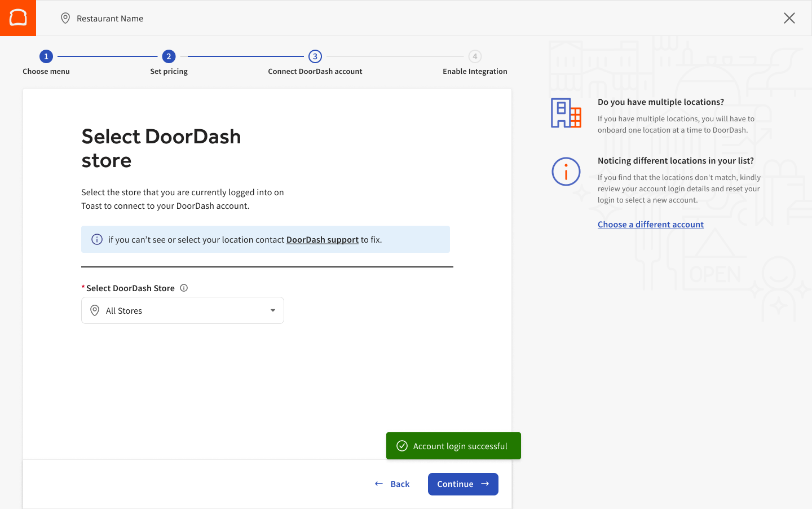This screenshot has height=509, width=812.
Task: Click the Toast logo icon
Action: 17,17
